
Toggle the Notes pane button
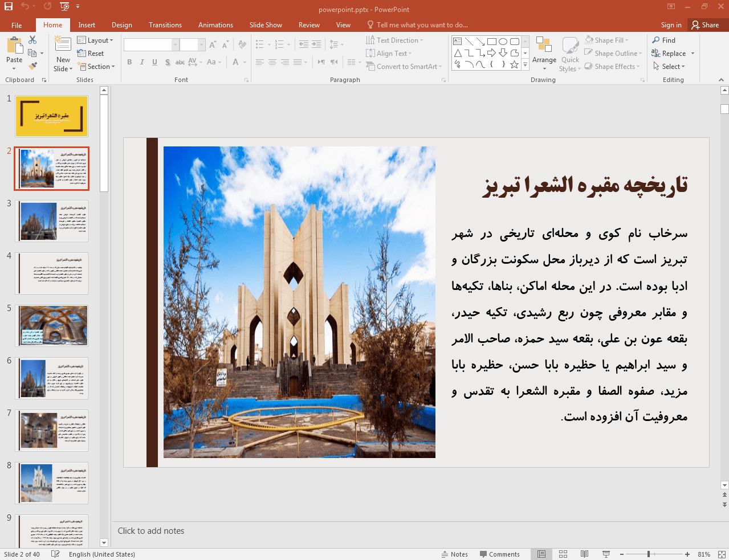[x=454, y=554]
